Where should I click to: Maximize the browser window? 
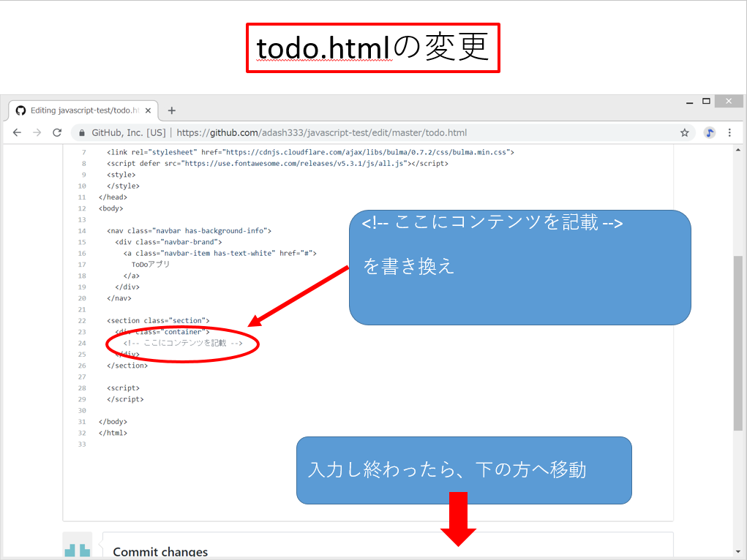[706, 101]
